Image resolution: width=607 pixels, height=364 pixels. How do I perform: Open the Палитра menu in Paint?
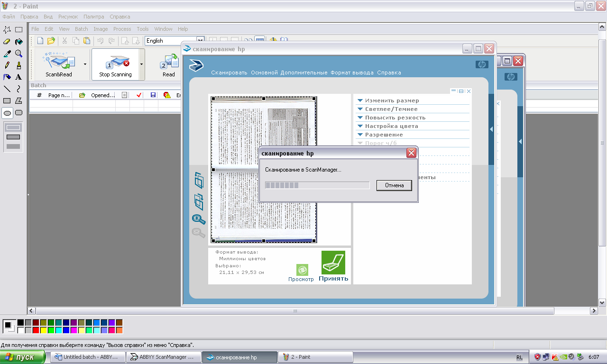pyautogui.click(x=93, y=17)
